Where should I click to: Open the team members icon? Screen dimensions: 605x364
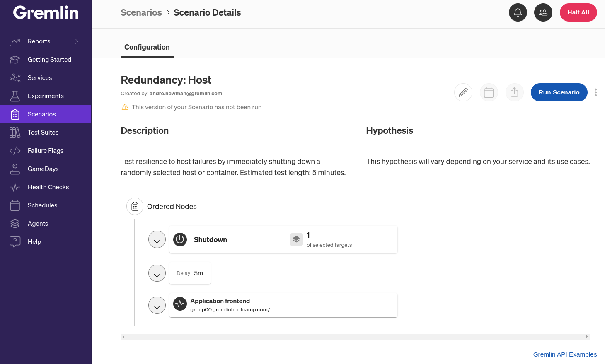(x=543, y=12)
